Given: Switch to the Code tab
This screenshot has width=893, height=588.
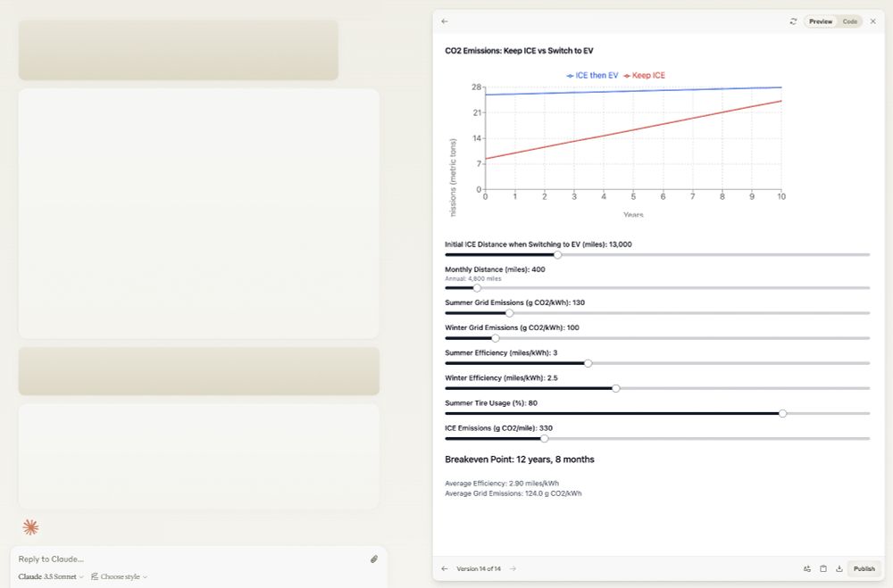Looking at the screenshot, I should tap(849, 21).
